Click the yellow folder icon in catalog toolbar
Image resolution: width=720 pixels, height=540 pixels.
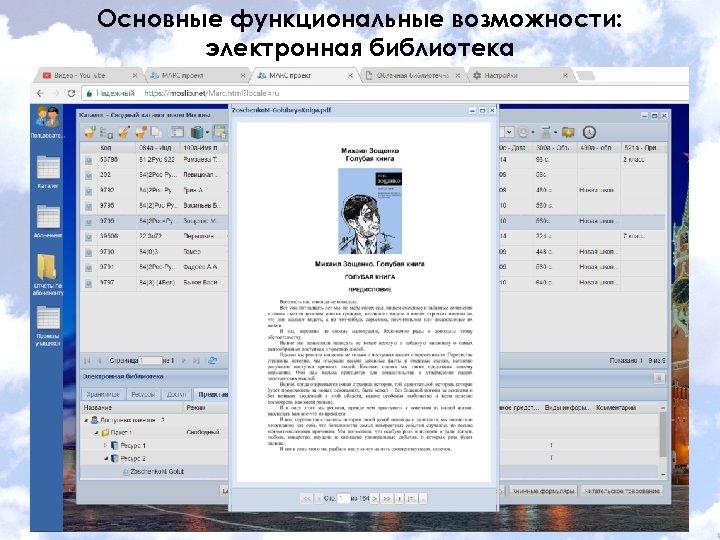pyautogui.click(x=568, y=132)
